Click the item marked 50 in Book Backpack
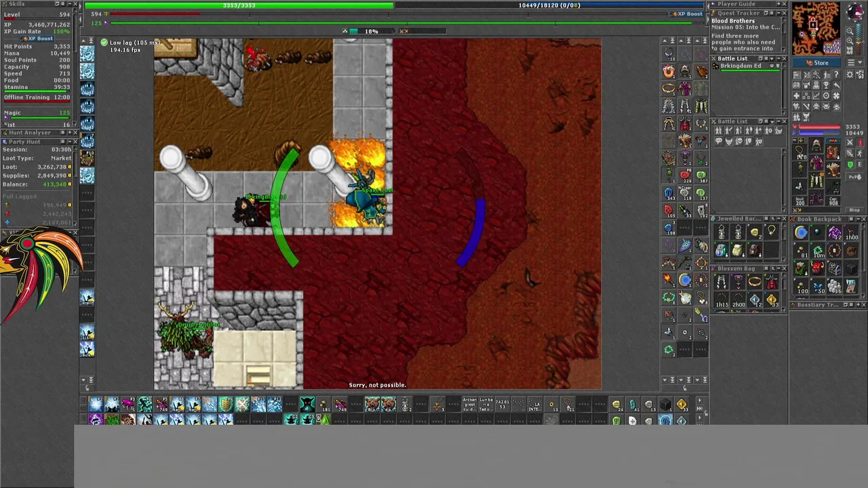The height and width of the screenshot is (488, 868). click(818, 286)
